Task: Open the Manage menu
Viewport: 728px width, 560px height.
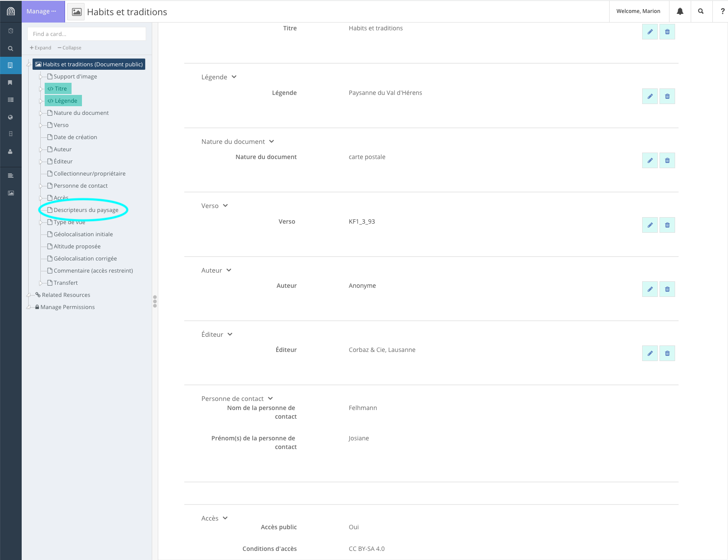Action: (x=42, y=11)
